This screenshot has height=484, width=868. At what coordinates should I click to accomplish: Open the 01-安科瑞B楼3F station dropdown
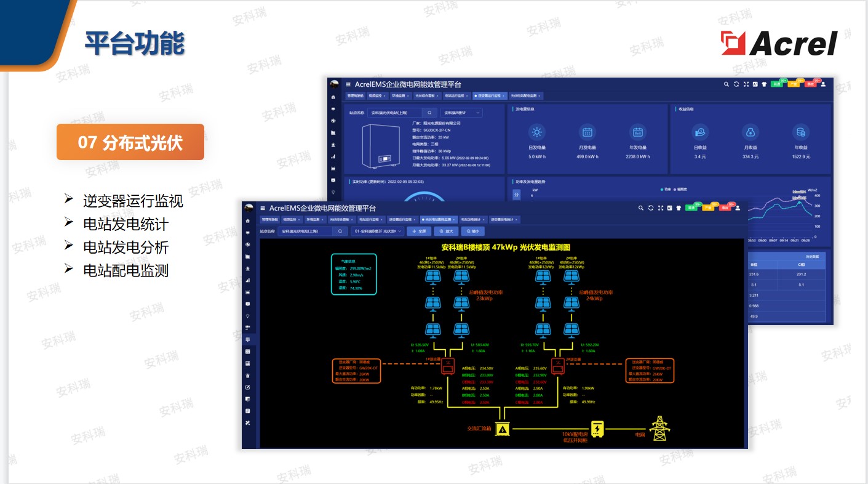point(376,232)
